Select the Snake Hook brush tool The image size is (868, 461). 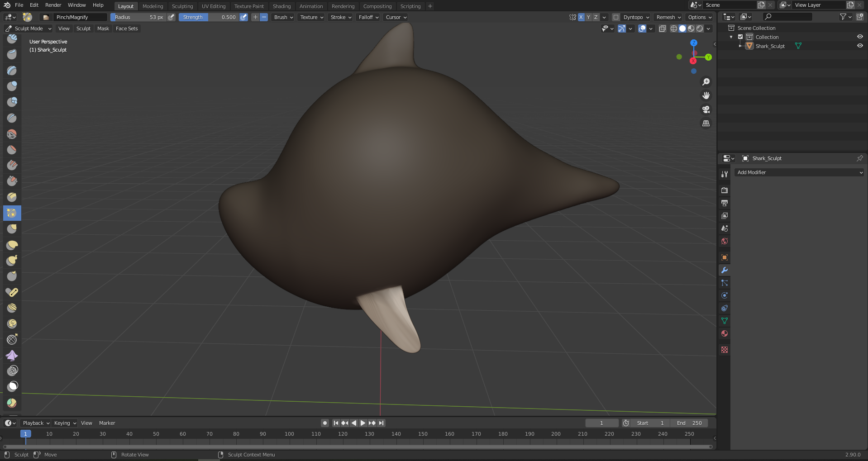click(12, 261)
